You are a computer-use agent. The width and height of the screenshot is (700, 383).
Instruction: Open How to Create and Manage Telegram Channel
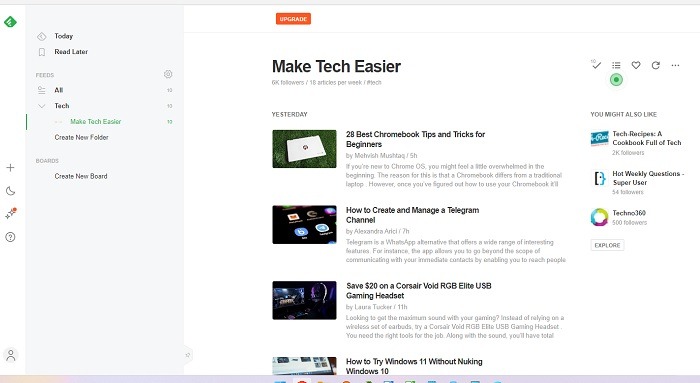412,215
